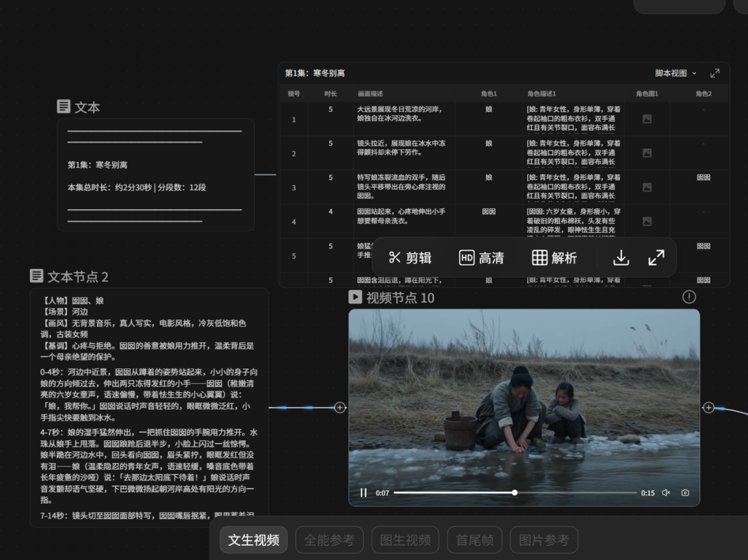
Task: Switch to 全能参考 tab
Action: click(x=329, y=540)
